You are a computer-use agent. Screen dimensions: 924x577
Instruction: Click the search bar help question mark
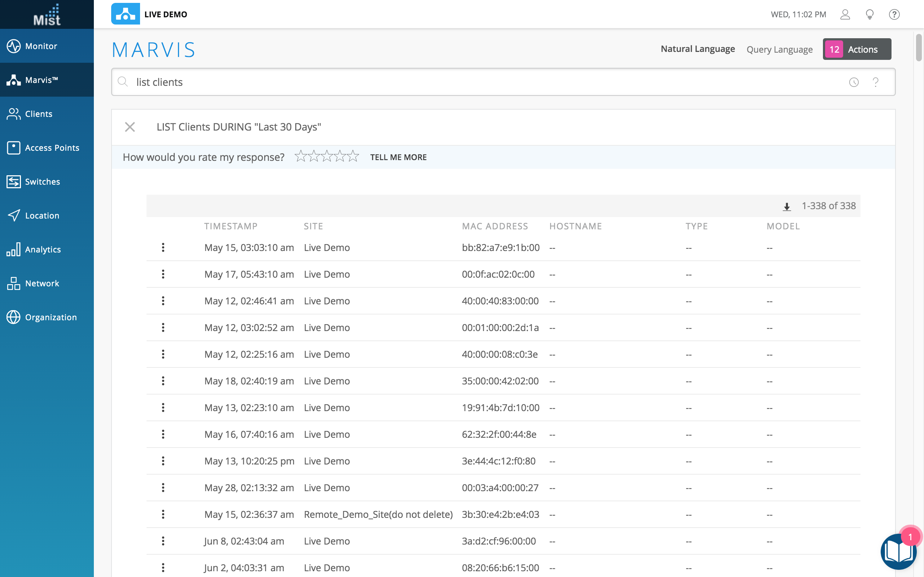click(876, 82)
